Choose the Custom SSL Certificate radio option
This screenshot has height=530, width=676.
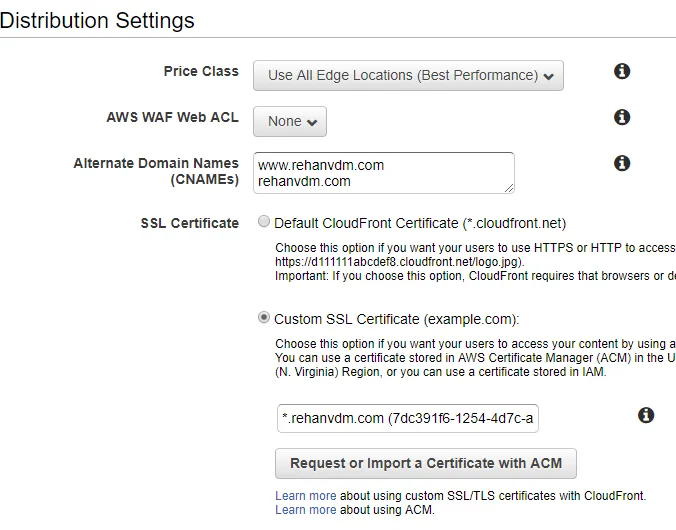pos(264,318)
